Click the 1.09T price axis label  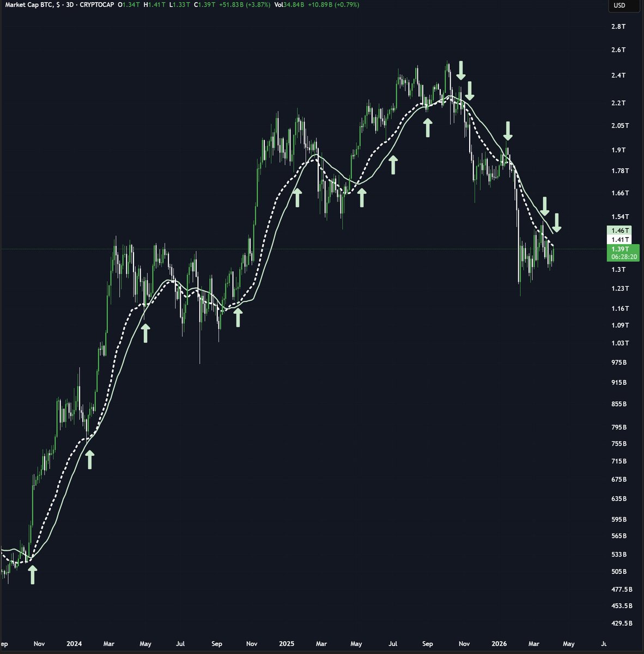620,325
